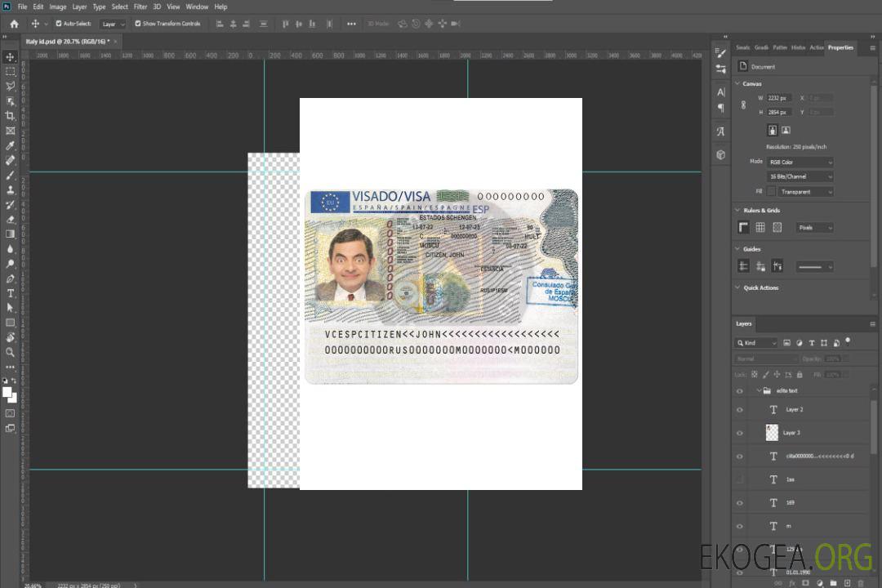
Task: Open the guide line style dropdown
Action: coord(814,267)
